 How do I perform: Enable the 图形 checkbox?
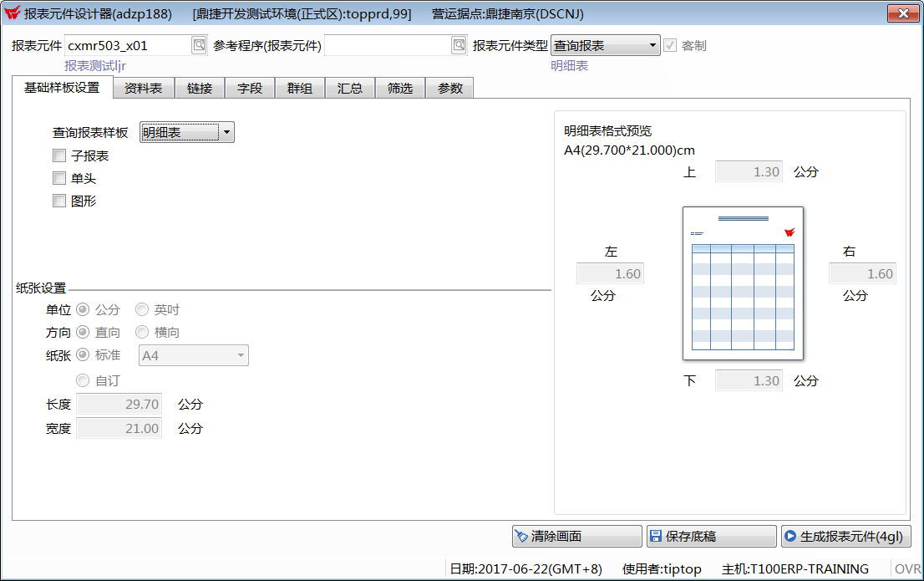59,201
